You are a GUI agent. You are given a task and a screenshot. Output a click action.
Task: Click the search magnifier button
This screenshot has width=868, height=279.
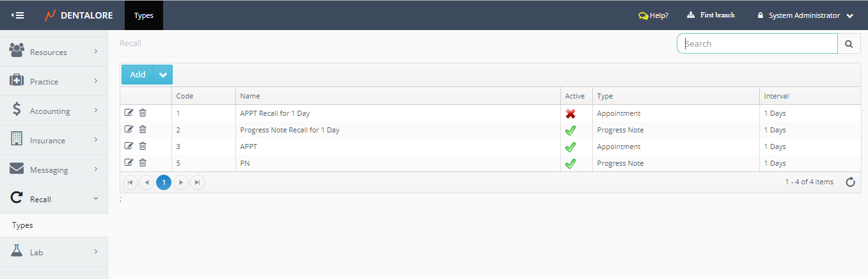tap(849, 44)
